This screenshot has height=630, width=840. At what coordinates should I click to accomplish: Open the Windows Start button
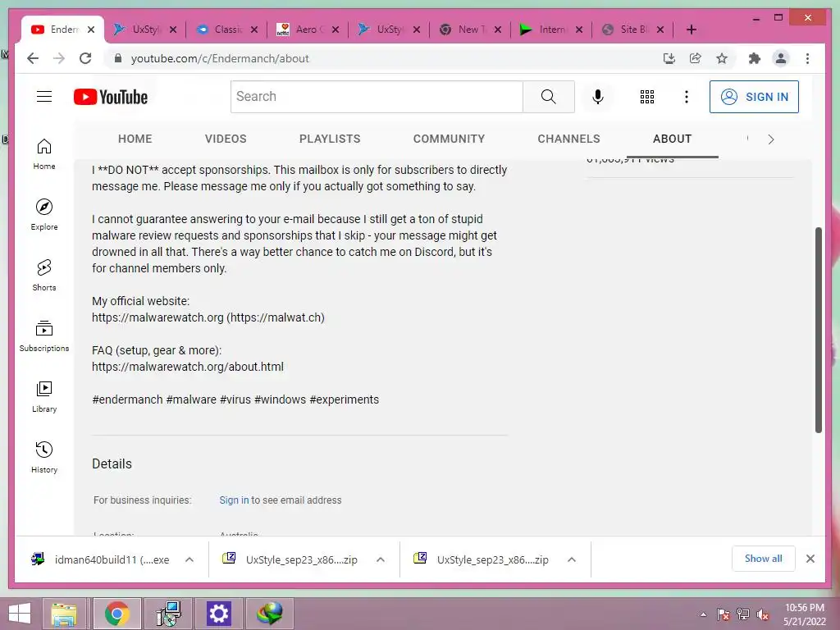point(20,614)
